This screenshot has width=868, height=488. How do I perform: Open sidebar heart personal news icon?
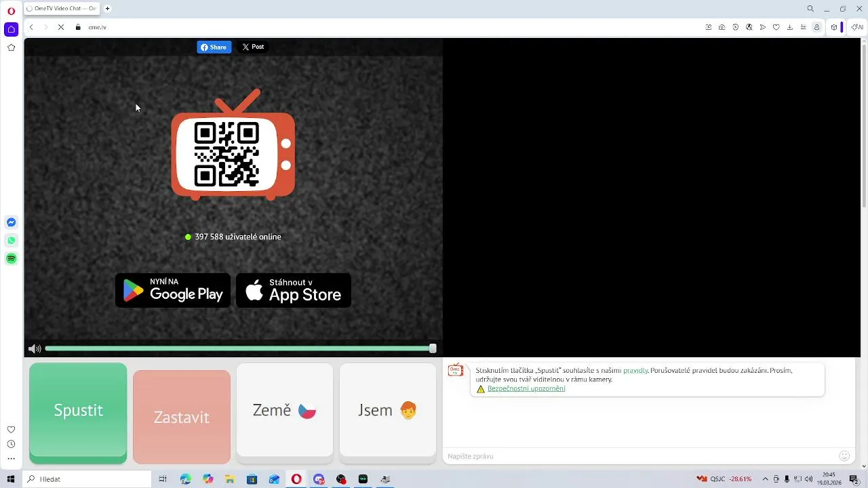(11, 430)
